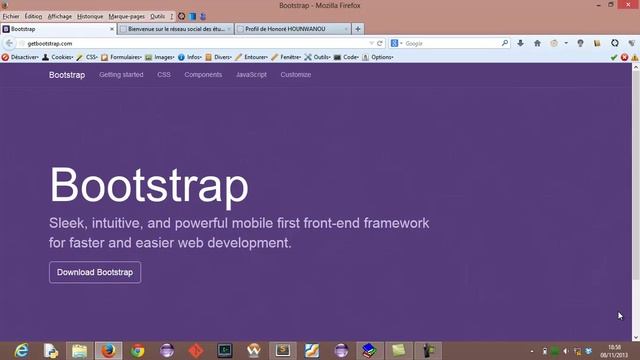Open the Formulaires toolbar menu

click(121, 57)
